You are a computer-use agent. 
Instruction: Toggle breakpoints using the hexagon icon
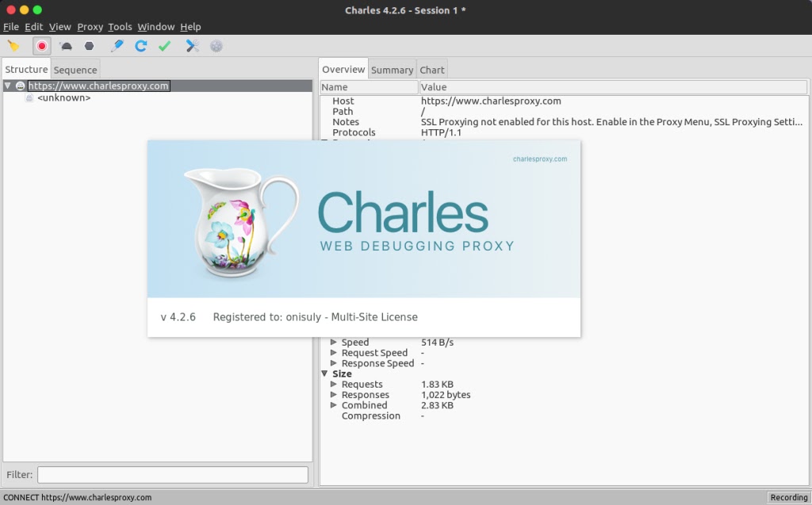[90, 45]
